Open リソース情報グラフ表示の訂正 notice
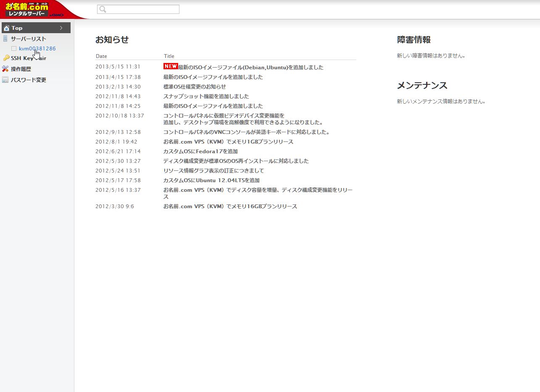This screenshot has width=540, height=392. pos(214,171)
